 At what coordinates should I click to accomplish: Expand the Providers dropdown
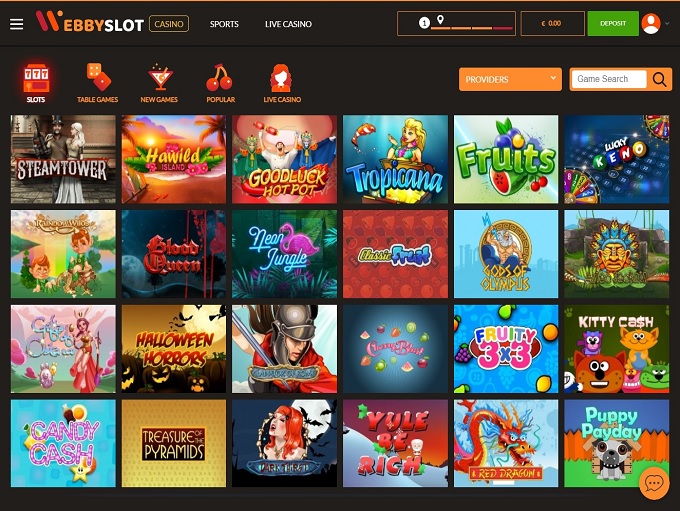pyautogui.click(x=510, y=79)
